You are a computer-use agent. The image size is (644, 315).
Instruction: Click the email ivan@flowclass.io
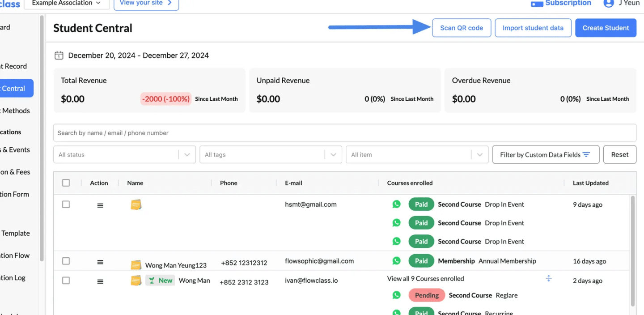pyautogui.click(x=311, y=281)
